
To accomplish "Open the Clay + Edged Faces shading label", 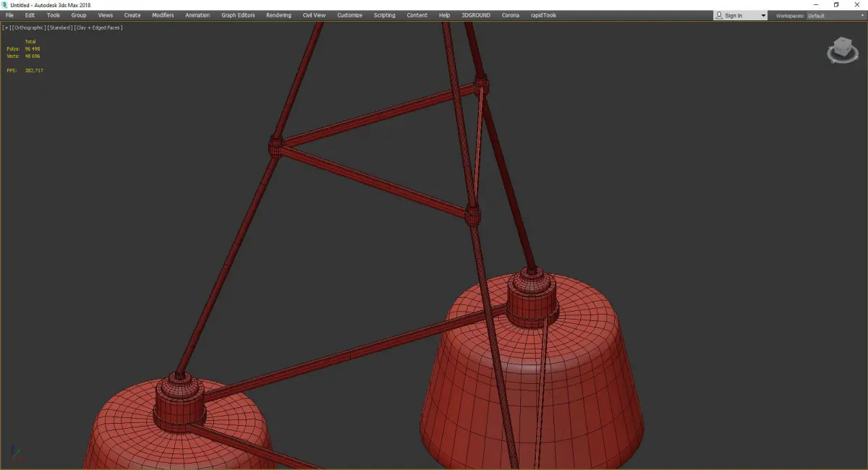I will 98,27.
